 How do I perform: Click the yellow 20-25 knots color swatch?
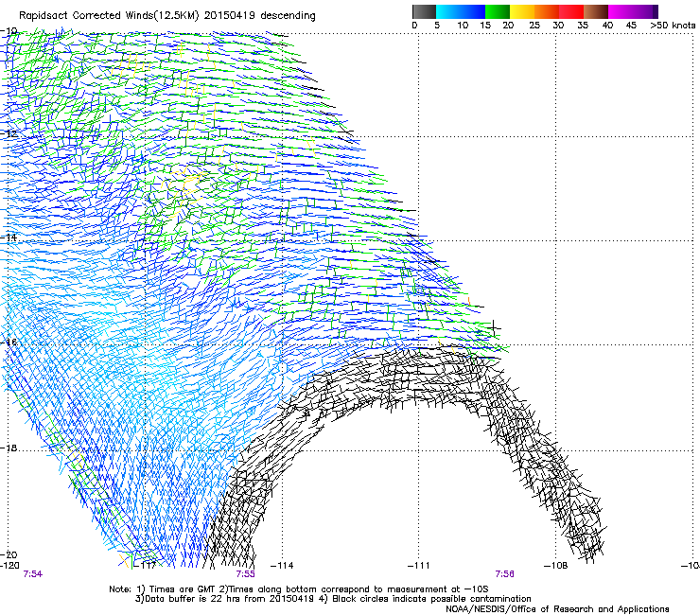pyautogui.click(x=522, y=11)
